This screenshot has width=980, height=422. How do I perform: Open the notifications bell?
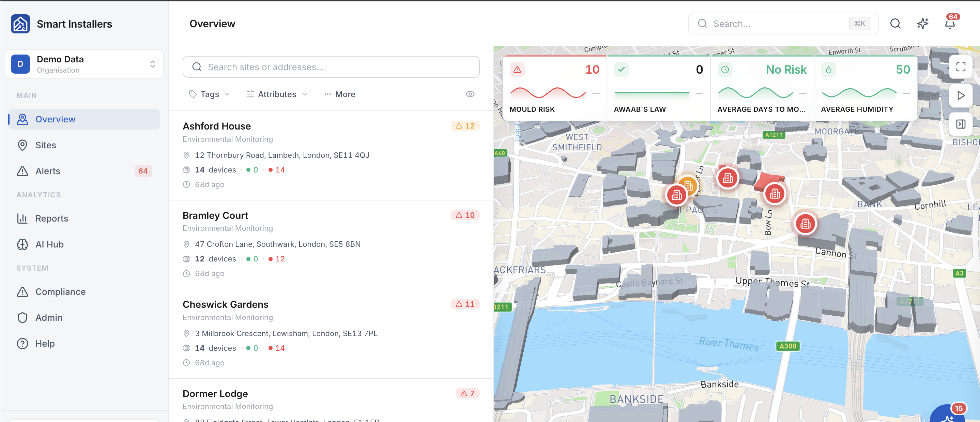point(950,24)
